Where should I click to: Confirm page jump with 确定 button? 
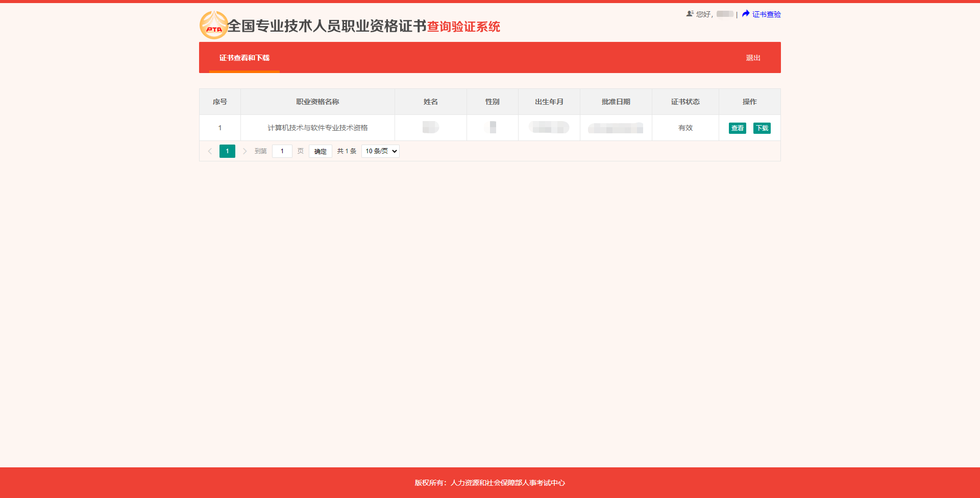320,151
